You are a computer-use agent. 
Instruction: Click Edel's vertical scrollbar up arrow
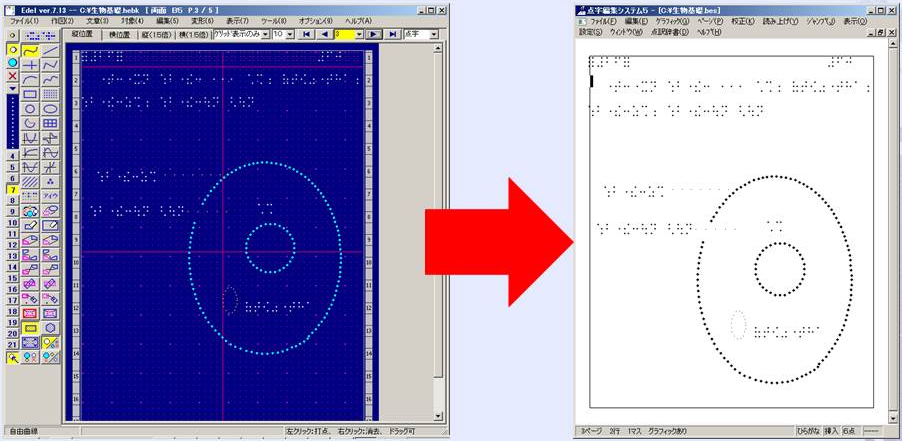coord(438,49)
